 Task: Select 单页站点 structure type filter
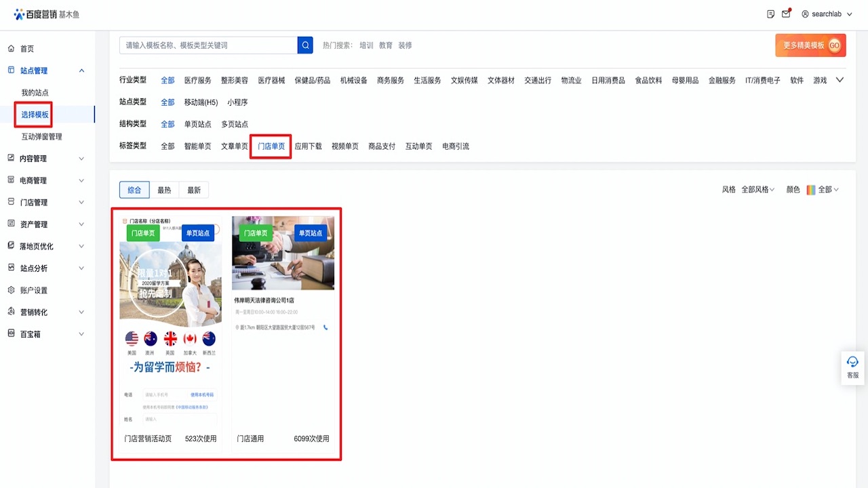[x=197, y=124]
